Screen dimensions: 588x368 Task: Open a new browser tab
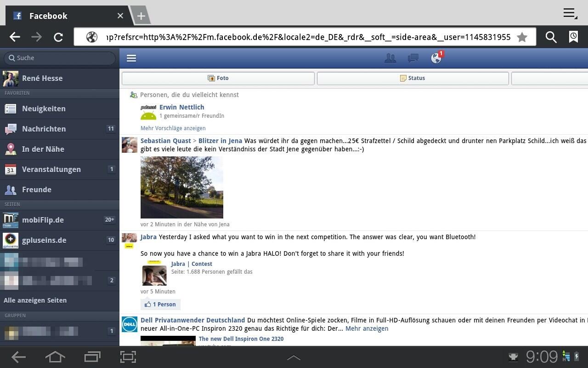tap(141, 16)
